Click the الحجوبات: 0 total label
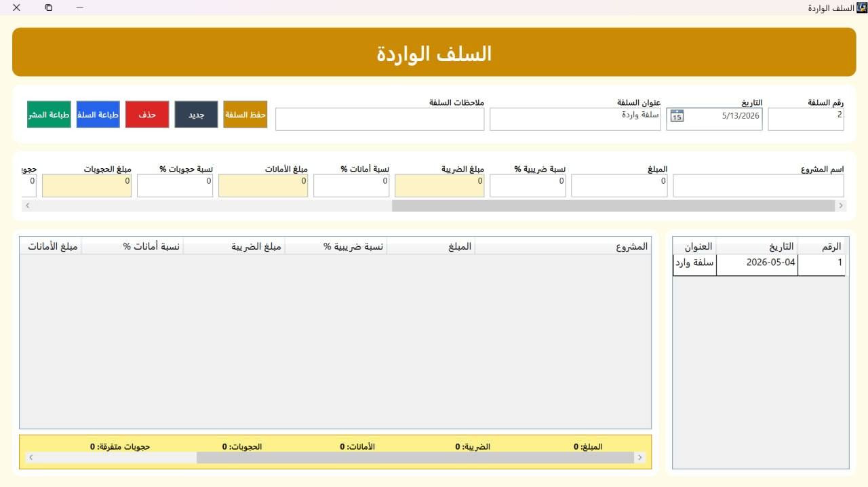 coord(242,447)
